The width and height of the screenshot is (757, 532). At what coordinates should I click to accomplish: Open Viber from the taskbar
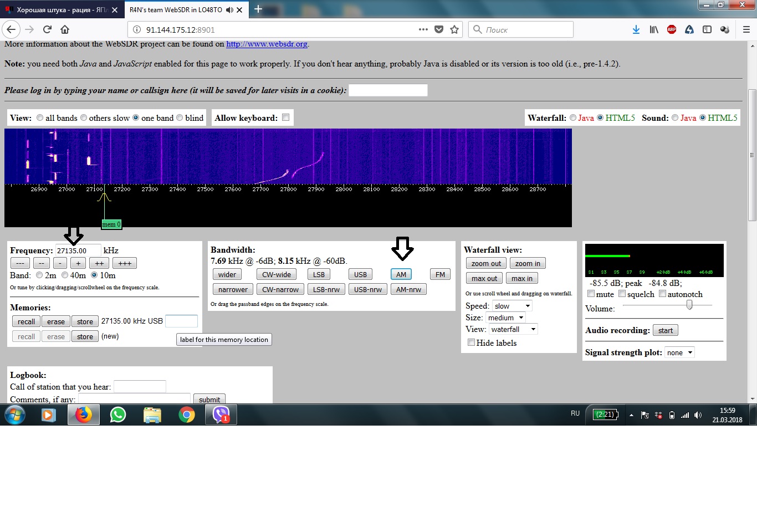point(221,415)
